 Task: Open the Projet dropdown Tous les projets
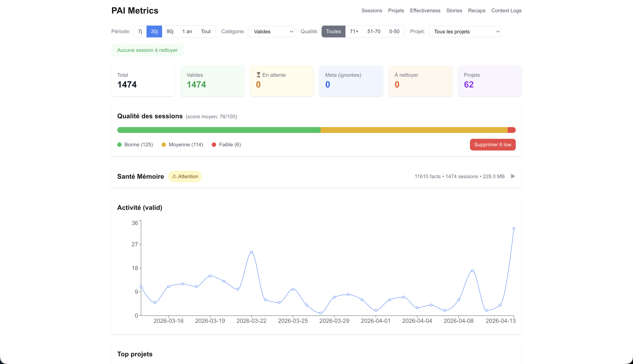[464, 31]
